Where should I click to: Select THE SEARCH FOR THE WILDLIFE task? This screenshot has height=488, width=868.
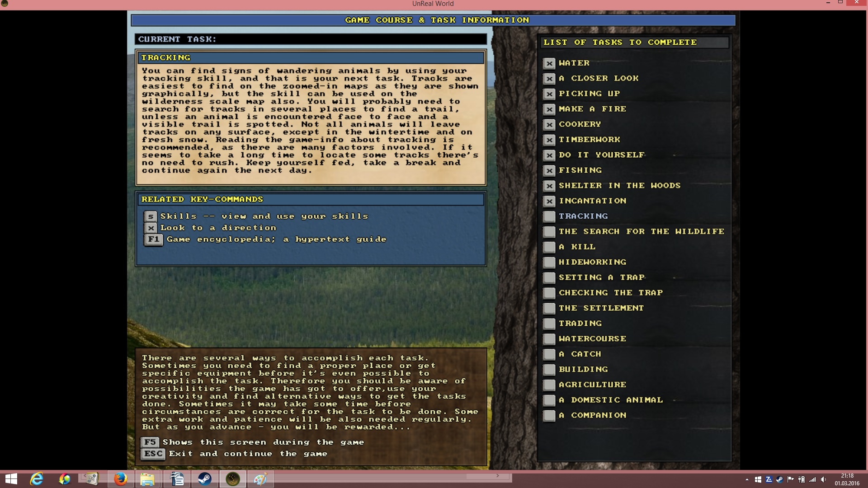(x=641, y=231)
